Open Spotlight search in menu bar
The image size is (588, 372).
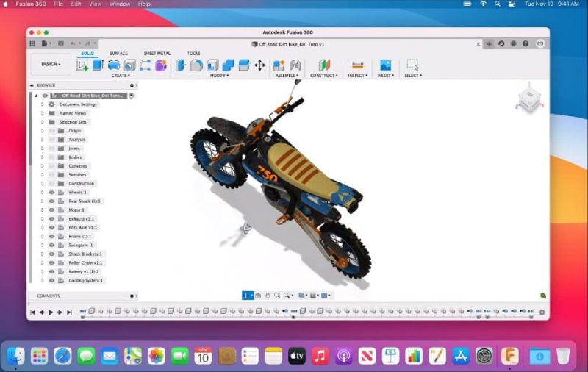498,4
